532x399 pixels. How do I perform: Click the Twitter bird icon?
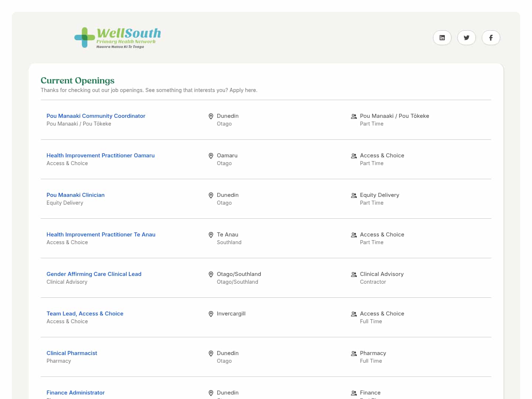point(466,38)
